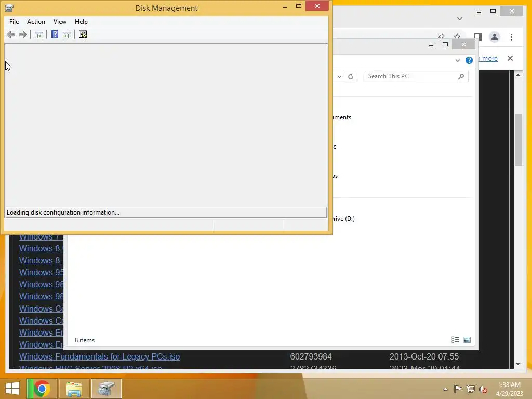Click the Forward arrow in Disk Management toolbar
This screenshot has width=532, height=399.
click(x=23, y=35)
